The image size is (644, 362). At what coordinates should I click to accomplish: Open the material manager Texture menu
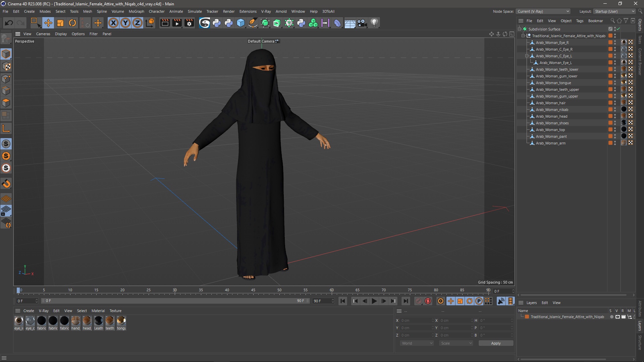click(x=115, y=311)
